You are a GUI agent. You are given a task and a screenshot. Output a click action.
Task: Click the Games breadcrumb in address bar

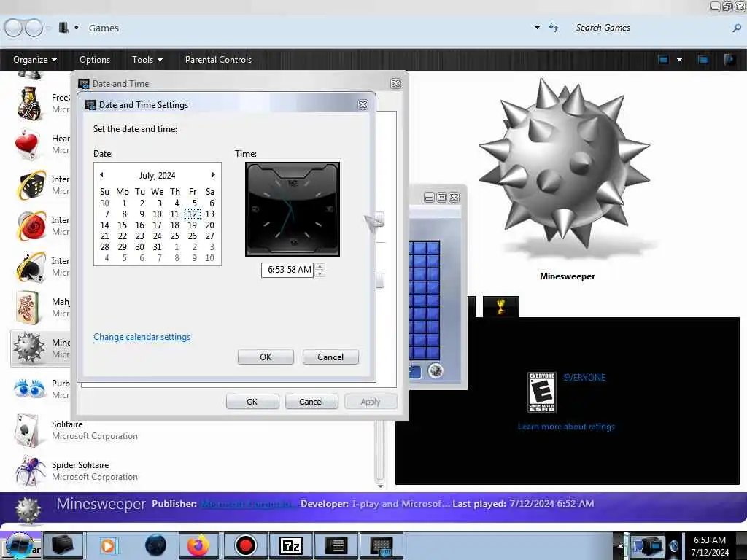tap(104, 28)
